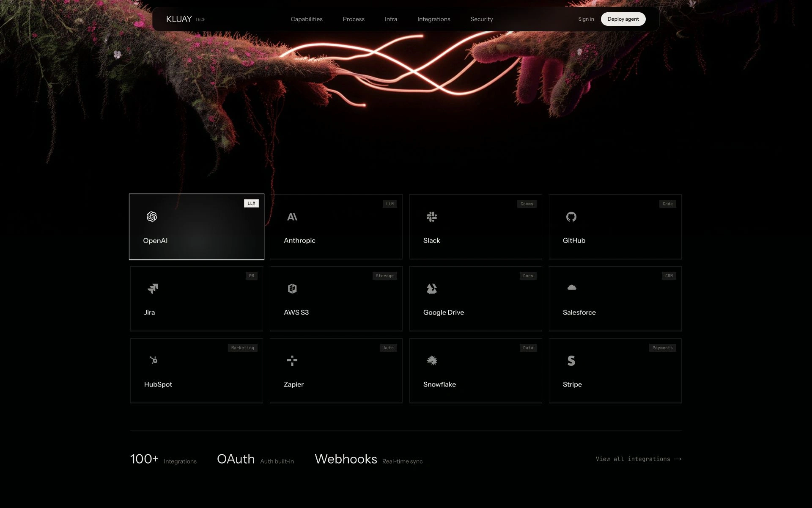Click CRM tag on Salesforce card
The height and width of the screenshot is (508, 812).
669,276
